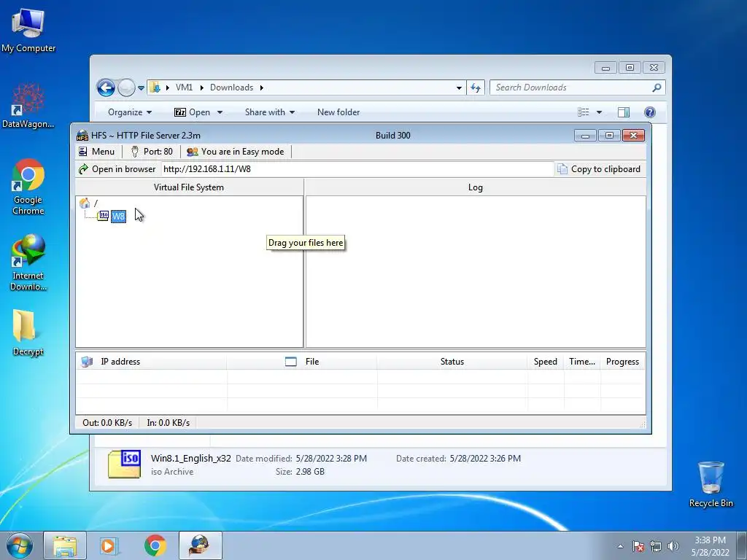Click the Windows Start button

point(20,545)
